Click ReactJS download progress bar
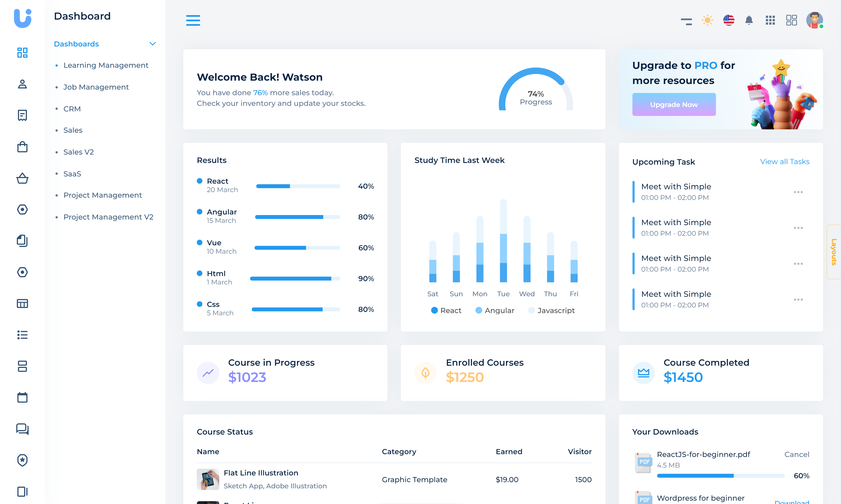 point(720,476)
